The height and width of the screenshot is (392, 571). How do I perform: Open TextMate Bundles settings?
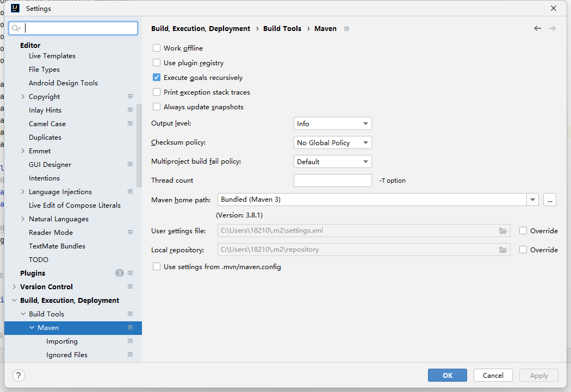click(57, 246)
